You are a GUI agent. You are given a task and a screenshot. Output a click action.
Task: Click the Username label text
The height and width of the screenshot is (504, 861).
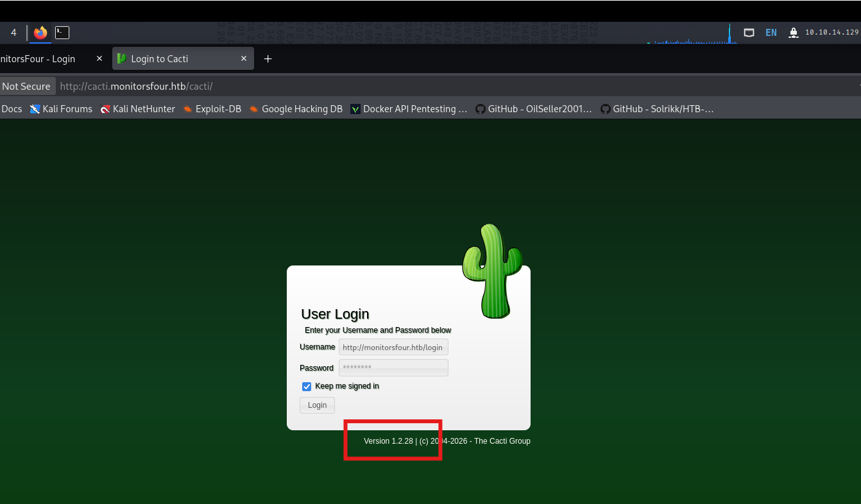click(x=318, y=347)
